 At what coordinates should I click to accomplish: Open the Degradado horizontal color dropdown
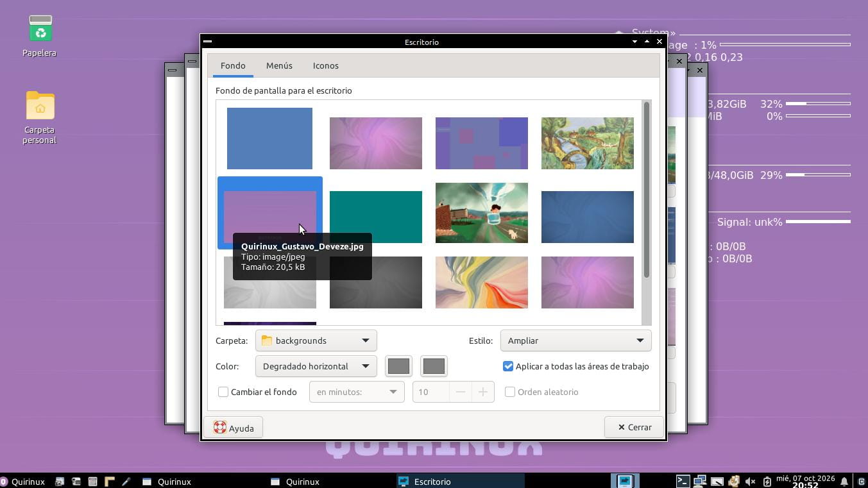316,366
